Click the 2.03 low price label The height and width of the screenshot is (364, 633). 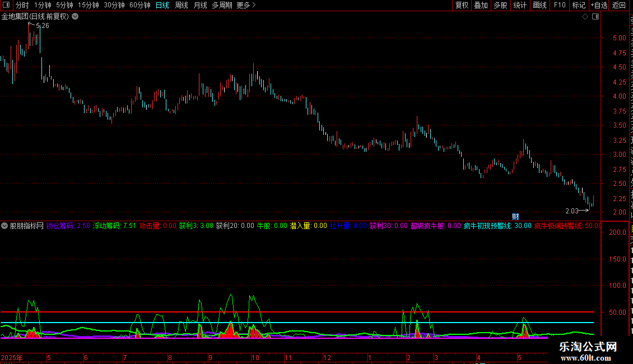tap(571, 211)
